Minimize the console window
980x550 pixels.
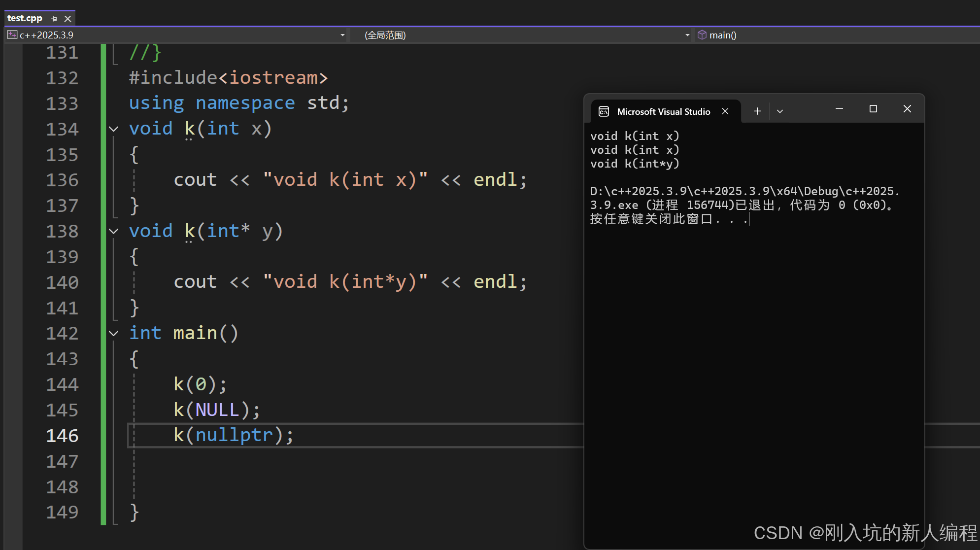click(839, 109)
